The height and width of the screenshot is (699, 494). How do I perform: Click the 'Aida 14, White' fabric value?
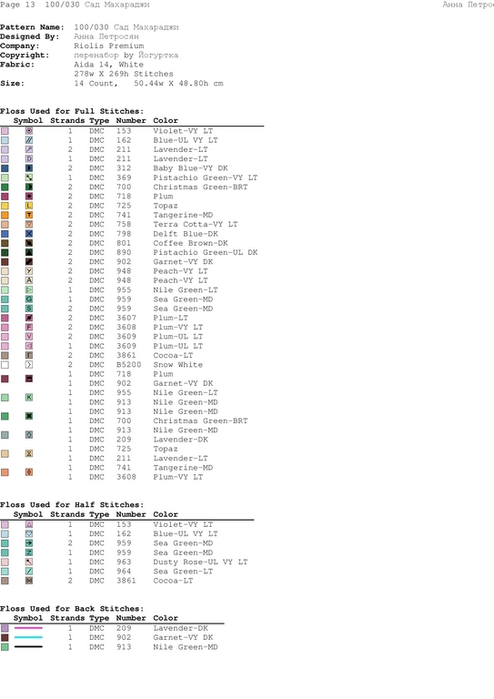pyautogui.click(x=109, y=64)
